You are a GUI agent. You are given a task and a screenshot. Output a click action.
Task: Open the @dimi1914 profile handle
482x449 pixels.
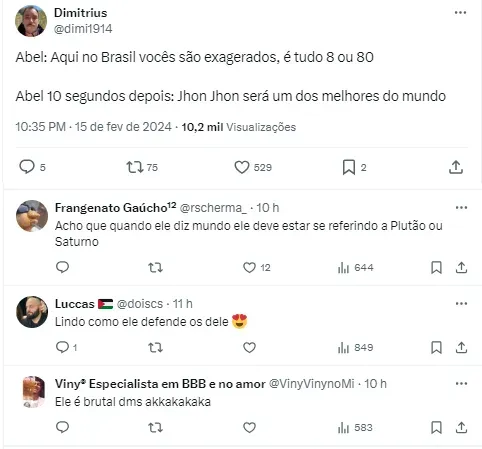(x=83, y=29)
